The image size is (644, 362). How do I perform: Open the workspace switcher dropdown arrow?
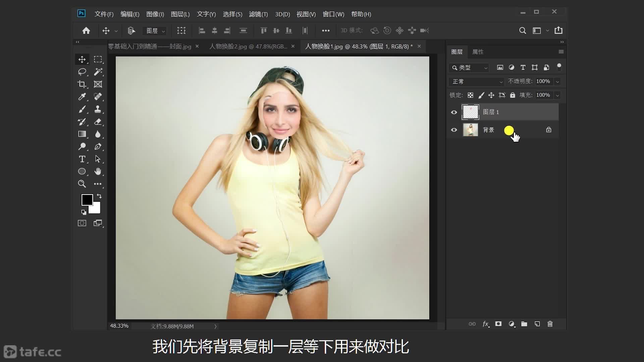547,31
